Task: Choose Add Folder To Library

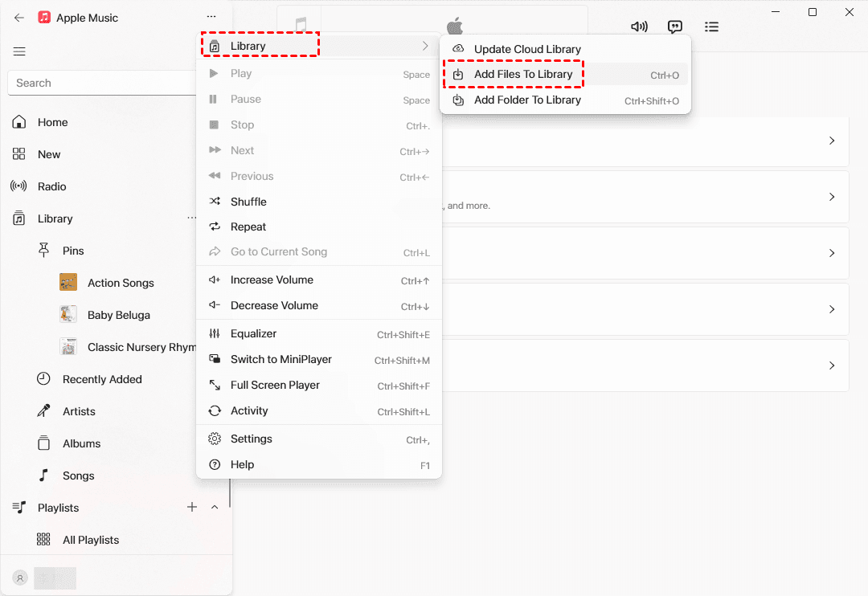Action: coord(565,100)
